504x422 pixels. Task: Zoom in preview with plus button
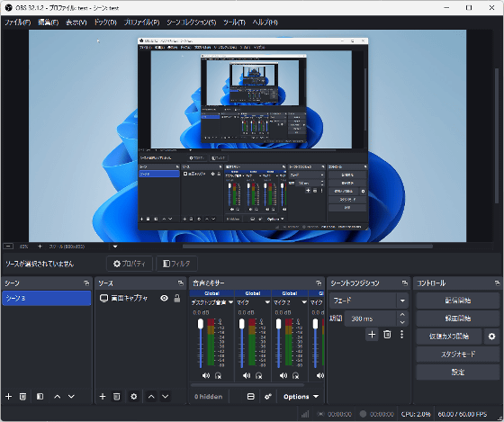point(40,247)
